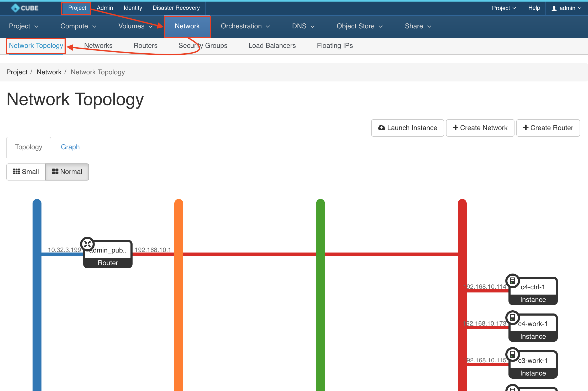This screenshot has height=391, width=588.
Task: Select the c3-work-1 instance node
Action: point(533,365)
